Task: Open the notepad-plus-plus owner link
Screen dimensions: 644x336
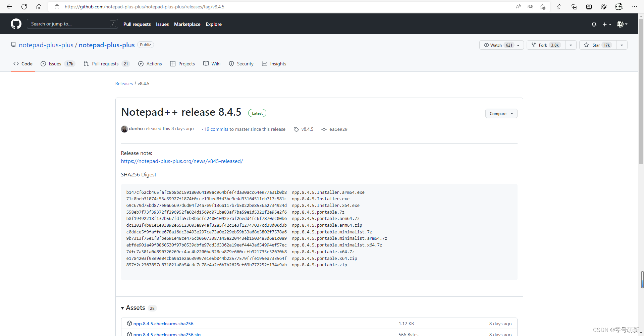Action: [46, 45]
